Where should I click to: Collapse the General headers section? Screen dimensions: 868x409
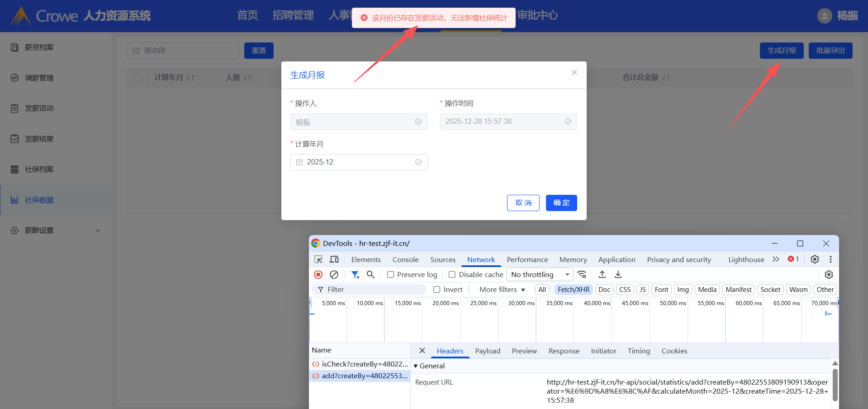416,366
